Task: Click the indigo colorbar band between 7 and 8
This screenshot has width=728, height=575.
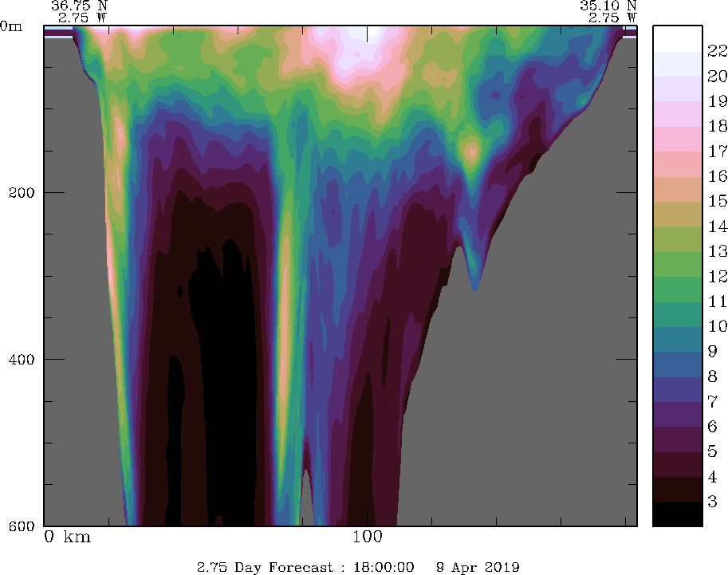Action: tap(678, 390)
